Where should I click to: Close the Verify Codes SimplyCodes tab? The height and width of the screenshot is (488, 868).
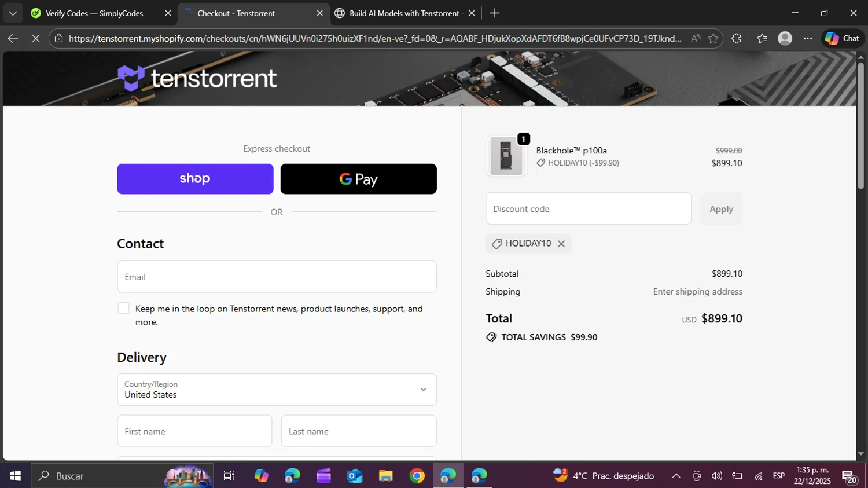168,13
